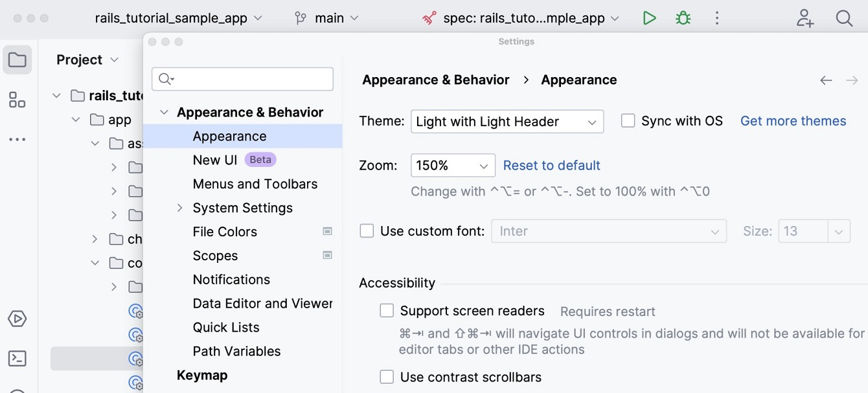Open the vertical More actions menu
Screen dimensions: 868x393
(716, 18)
